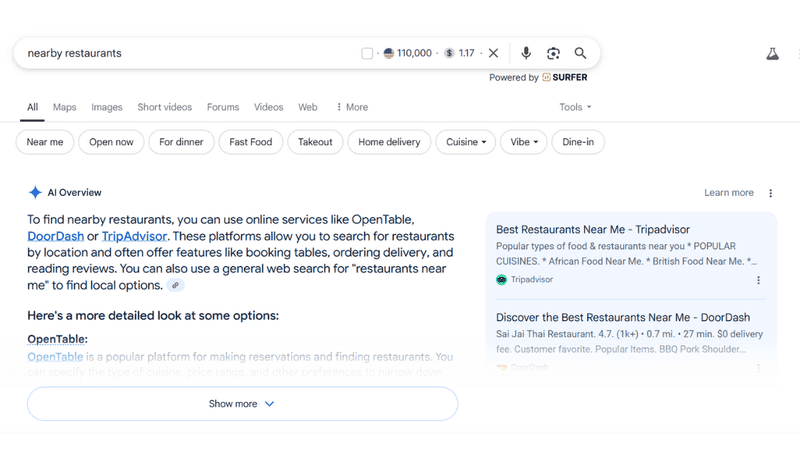Open the More search categories menu
Screen dimensions: 800x457
click(352, 107)
